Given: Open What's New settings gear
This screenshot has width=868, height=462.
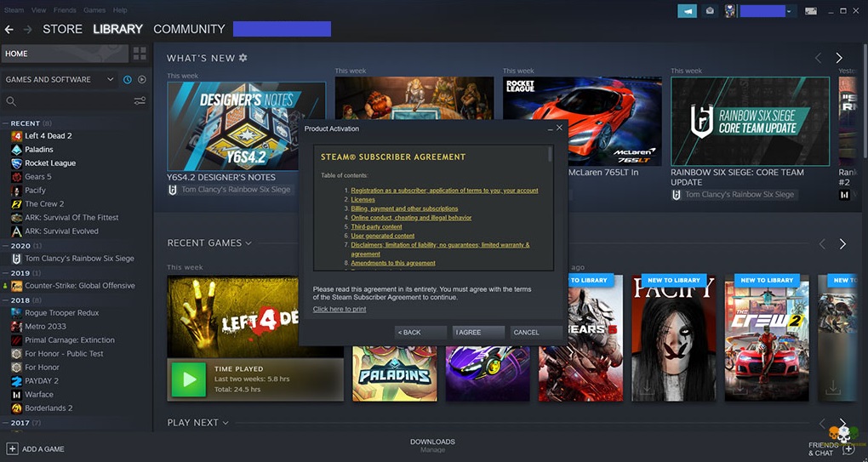Looking at the screenshot, I should coord(243,58).
